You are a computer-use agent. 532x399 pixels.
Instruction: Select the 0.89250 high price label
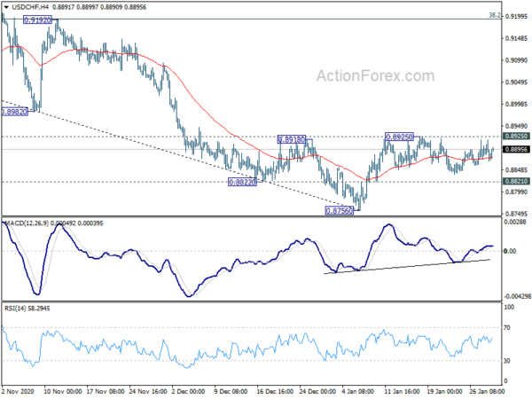point(399,137)
